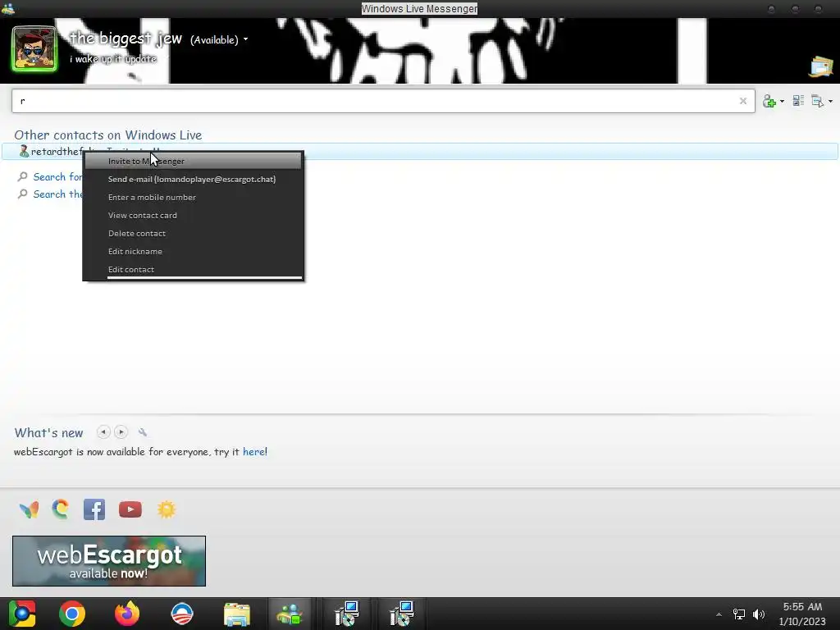Click the 'Other contacts on Windows Live' heading
The height and width of the screenshot is (630, 840).
coord(107,135)
